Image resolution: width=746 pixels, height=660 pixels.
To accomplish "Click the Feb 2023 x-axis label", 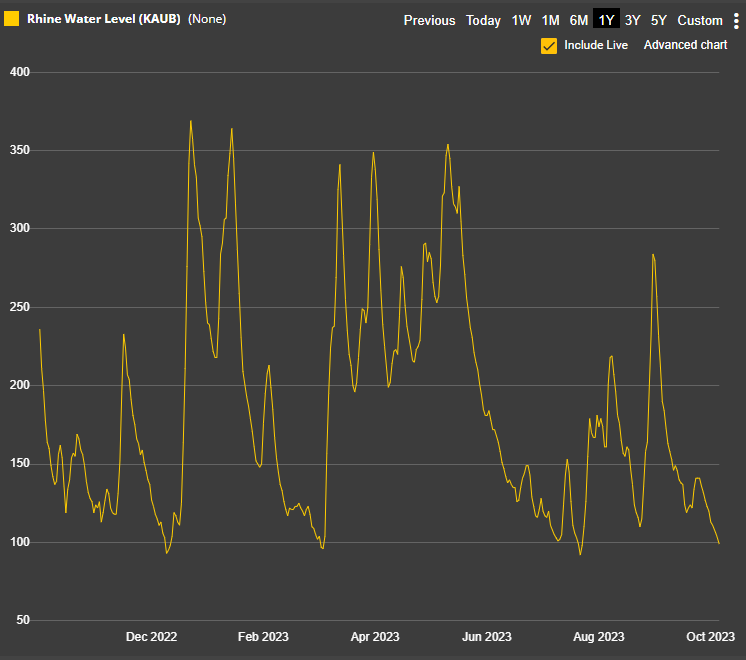I will pyautogui.click(x=263, y=637).
